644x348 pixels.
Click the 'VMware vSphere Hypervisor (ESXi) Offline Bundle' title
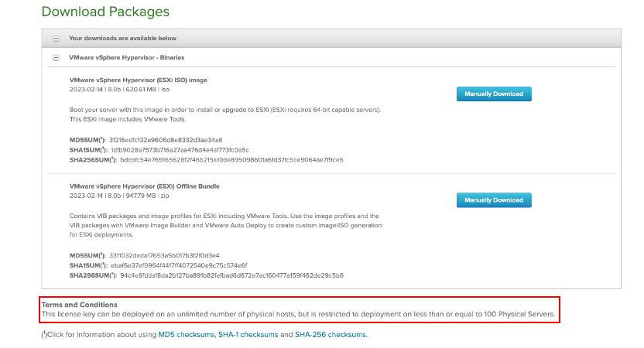click(x=145, y=186)
